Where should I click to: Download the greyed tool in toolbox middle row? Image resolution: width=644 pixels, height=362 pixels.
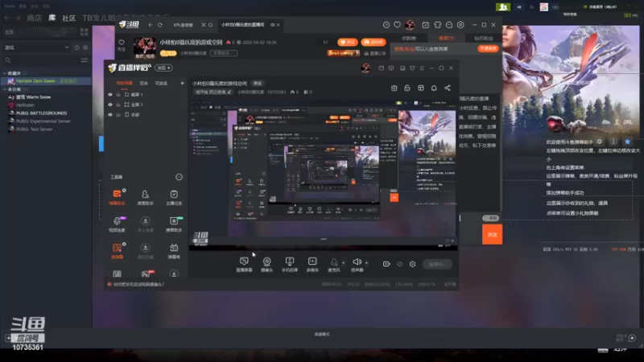coord(146,224)
